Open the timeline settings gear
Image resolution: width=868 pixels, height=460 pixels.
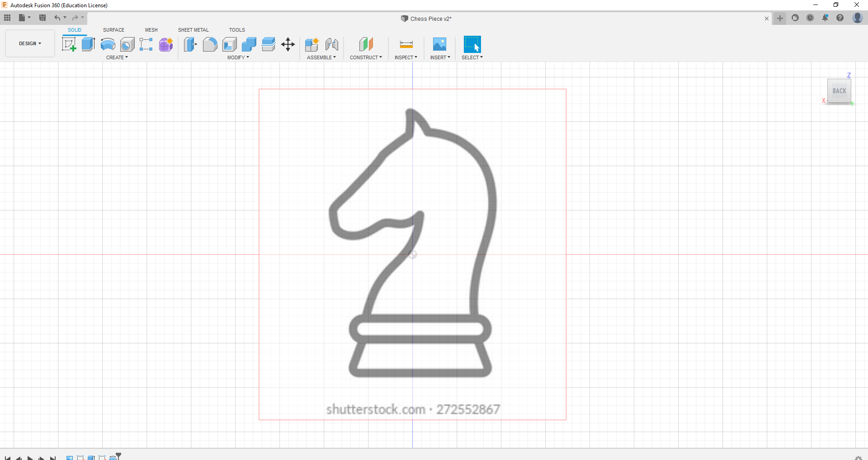pyautogui.click(x=858, y=458)
